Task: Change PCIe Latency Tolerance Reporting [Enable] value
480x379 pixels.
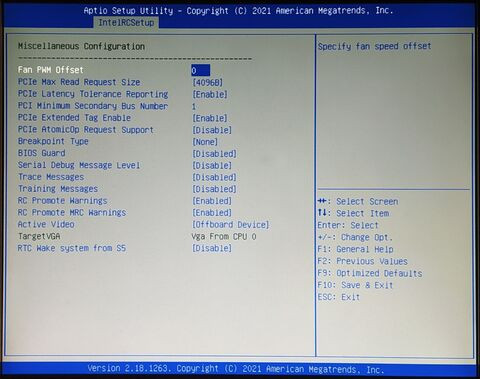Action: (x=210, y=94)
